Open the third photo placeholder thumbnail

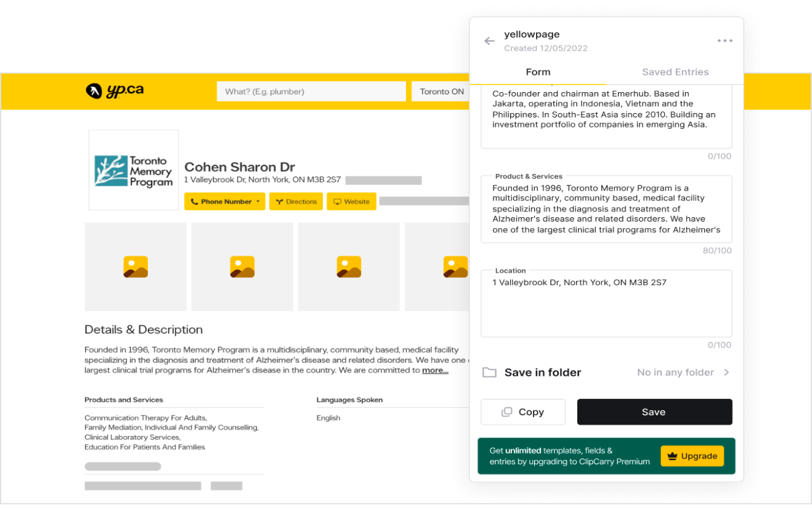tap(349, 267)
